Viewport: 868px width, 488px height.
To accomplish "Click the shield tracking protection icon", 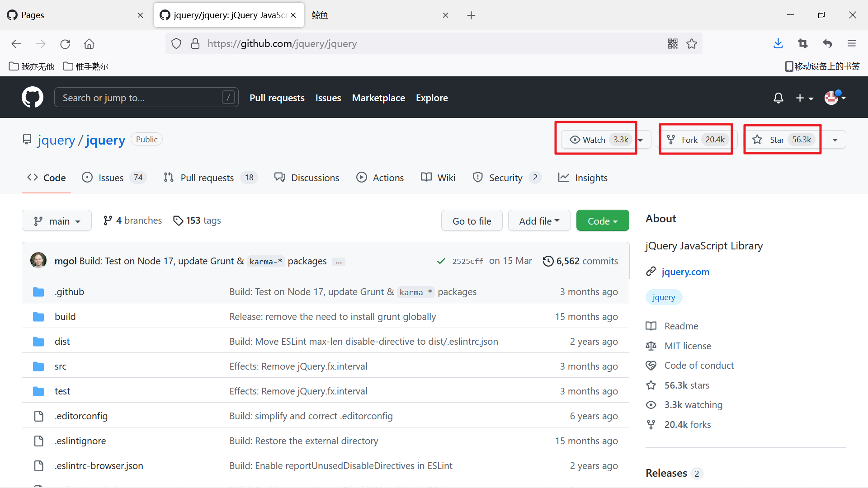I will pos(176,44).
